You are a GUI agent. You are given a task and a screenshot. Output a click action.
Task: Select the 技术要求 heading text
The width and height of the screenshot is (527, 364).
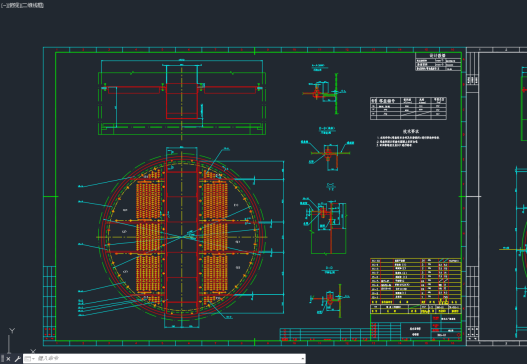click(x=411, y=131)
